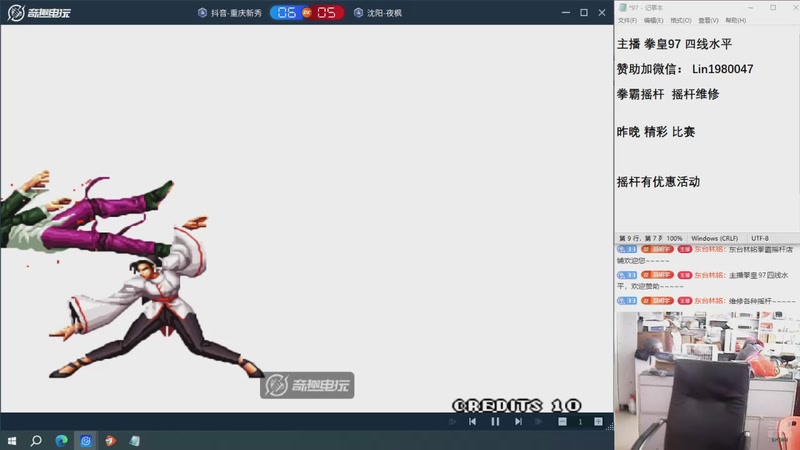This screenshot has width=800, height=450.
Task: Click line and column indicator in Notepad
Action: (x=641, y=238)
